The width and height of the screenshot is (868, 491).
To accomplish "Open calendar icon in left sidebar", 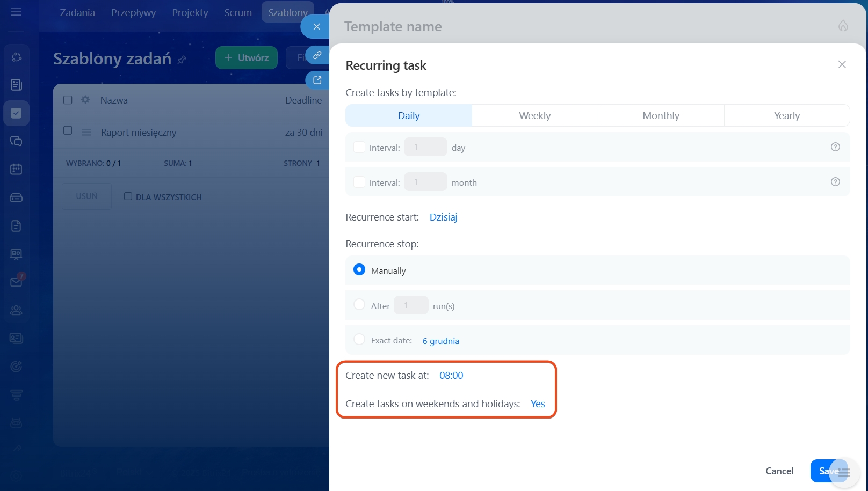I will [x=16, y=170].
